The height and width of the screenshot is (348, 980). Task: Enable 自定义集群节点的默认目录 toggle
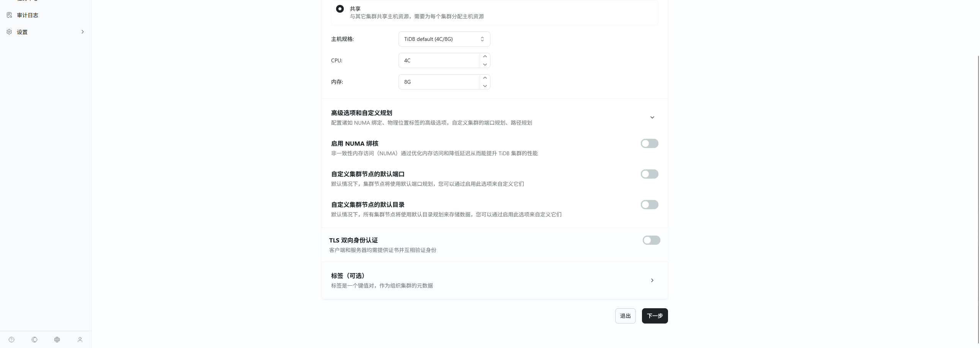[x=649, y=205]
